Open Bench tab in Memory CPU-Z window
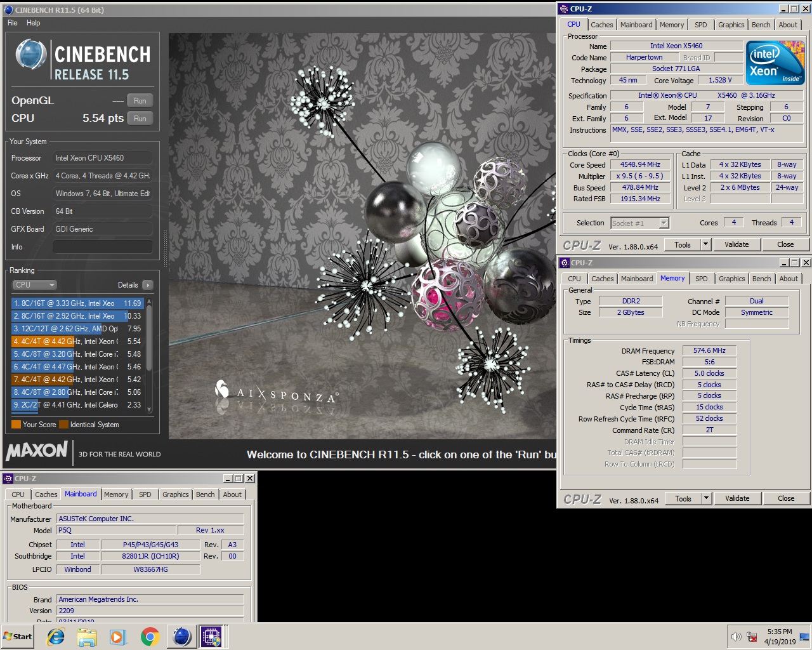 point(762,279)
